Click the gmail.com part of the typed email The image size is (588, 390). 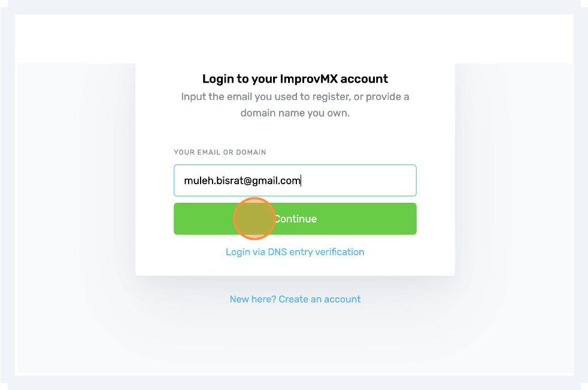[276, 181]
